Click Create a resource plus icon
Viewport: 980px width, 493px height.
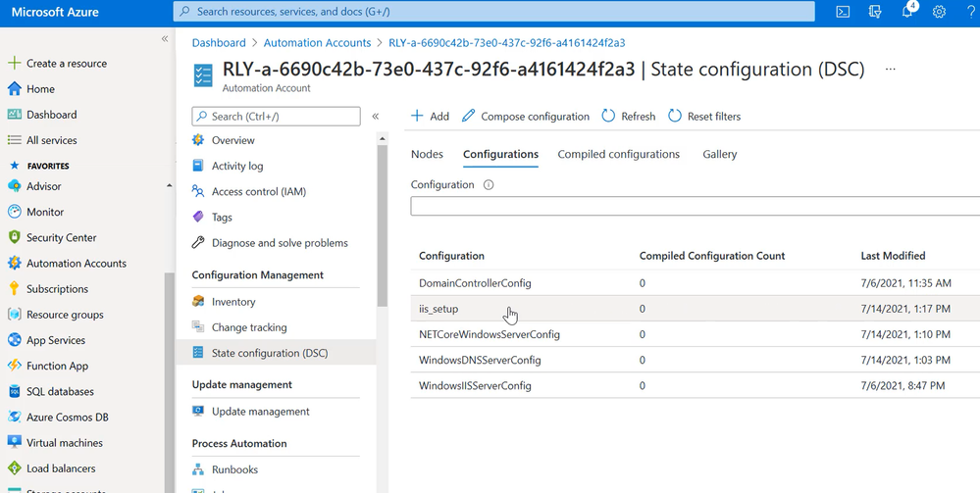(x=14, y=63)
